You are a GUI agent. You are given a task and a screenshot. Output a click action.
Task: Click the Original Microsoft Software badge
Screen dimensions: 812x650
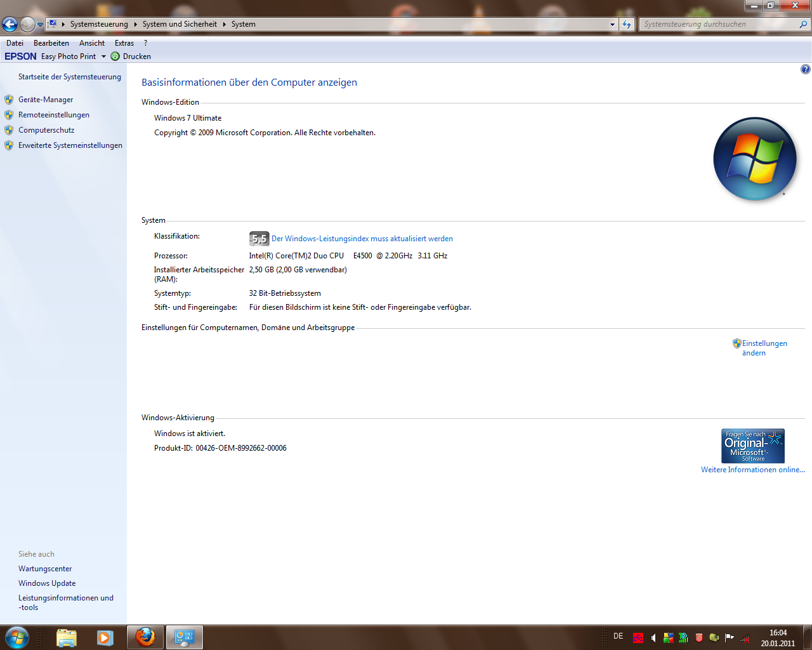click(x=753, y=446)
